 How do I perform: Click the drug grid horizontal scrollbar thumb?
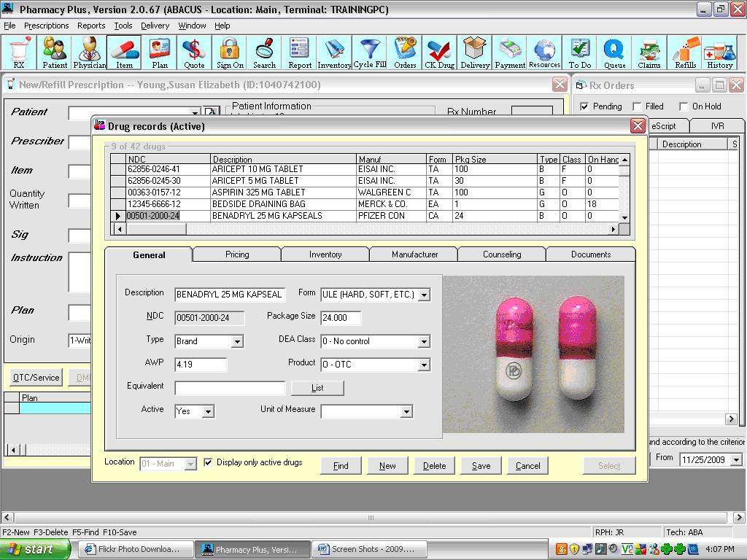(156, 229)
